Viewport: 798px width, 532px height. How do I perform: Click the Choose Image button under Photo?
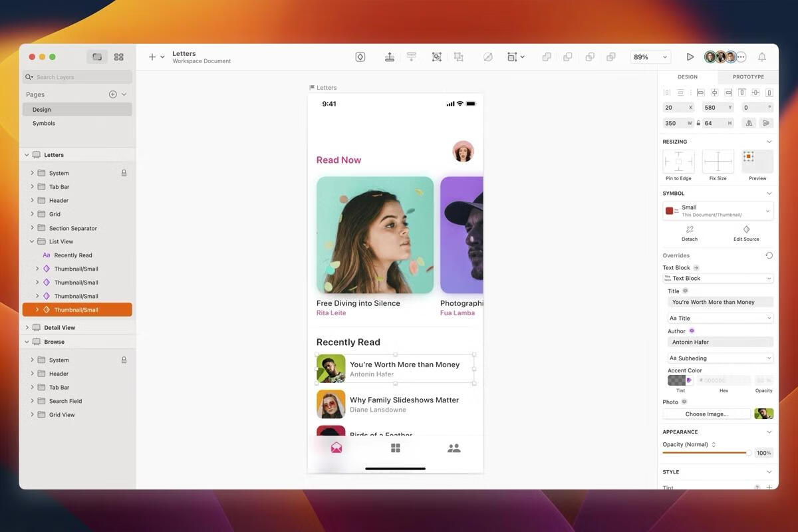706,414
